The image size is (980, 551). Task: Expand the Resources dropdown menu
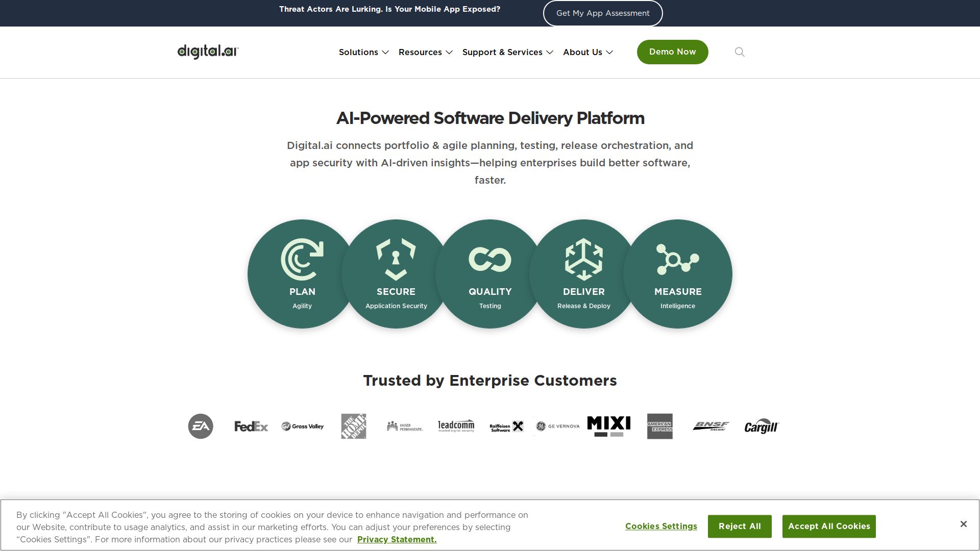point(425,52)
